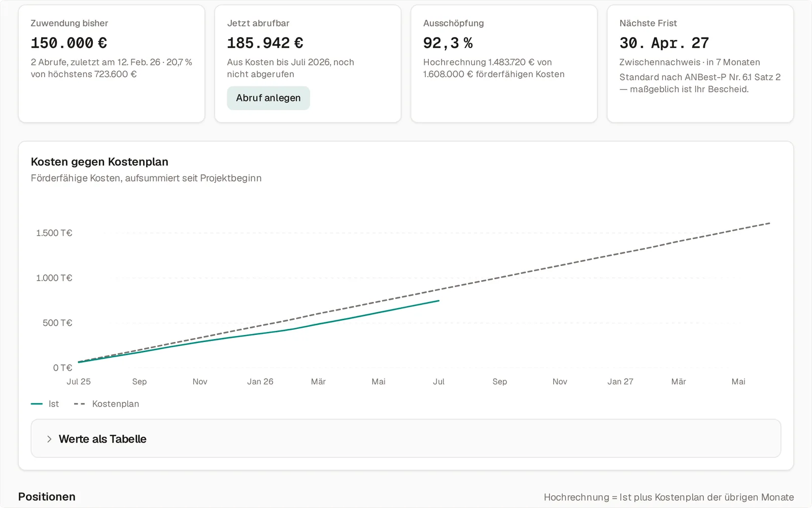Click the 0 T€ axis label
812x508 pixels.
pos(62,368)
